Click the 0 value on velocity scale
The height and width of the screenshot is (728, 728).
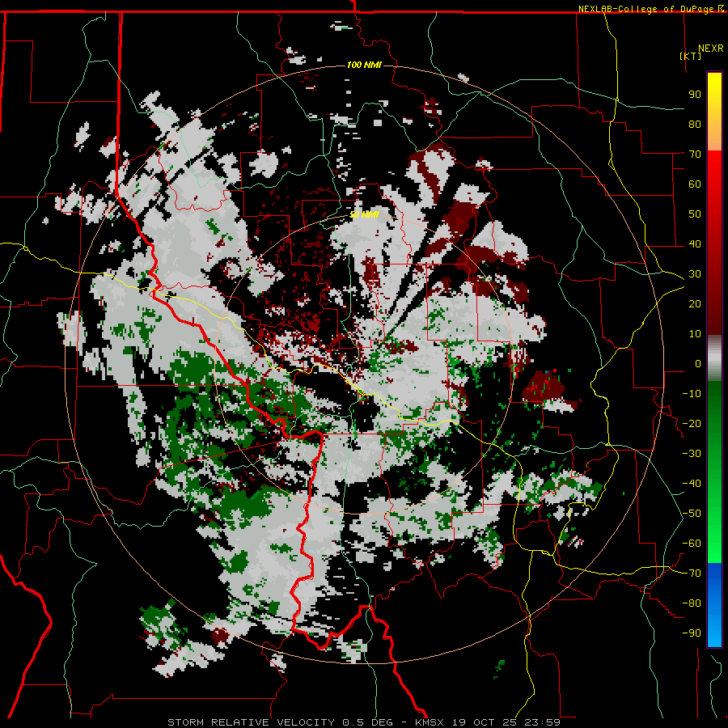[x=698, y=364]
